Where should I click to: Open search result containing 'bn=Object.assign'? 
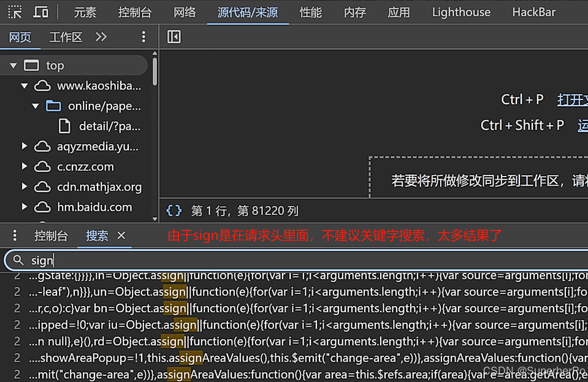coord(294,308)
